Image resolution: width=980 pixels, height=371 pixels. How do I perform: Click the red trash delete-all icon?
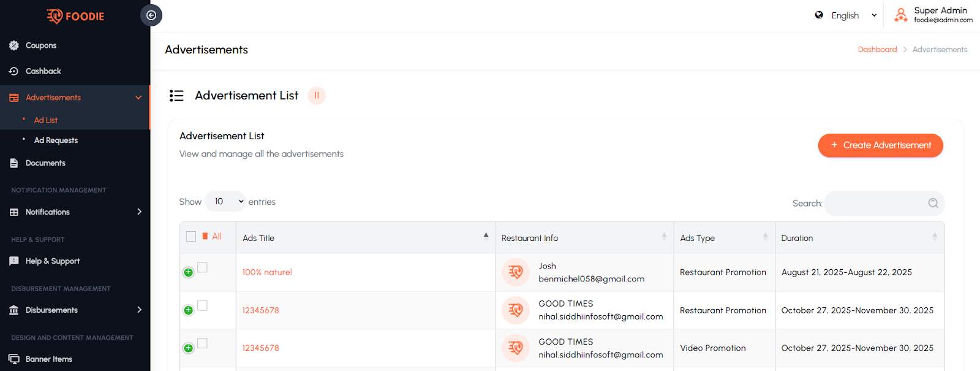pos(205,237)
